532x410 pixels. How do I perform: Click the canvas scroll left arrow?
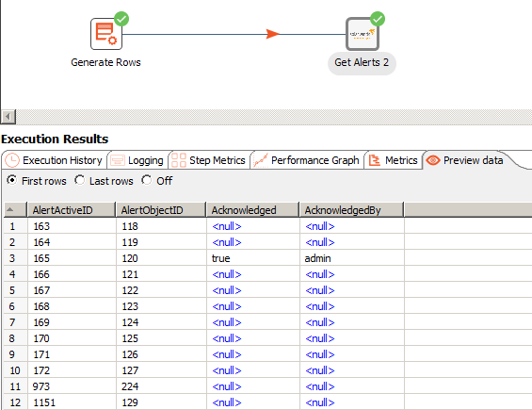pos(8,117)
